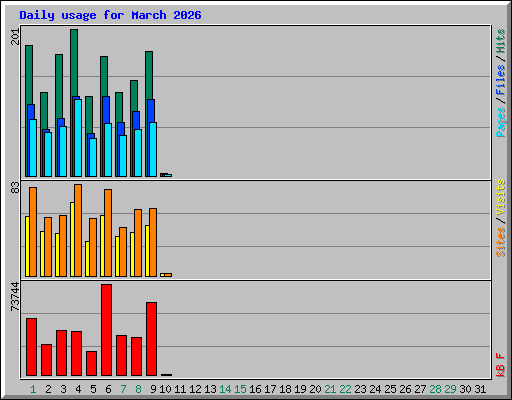This screenshot has width=512, height=400.
Task: Click the Hits legend label
Action: click(x=500, y=41)
